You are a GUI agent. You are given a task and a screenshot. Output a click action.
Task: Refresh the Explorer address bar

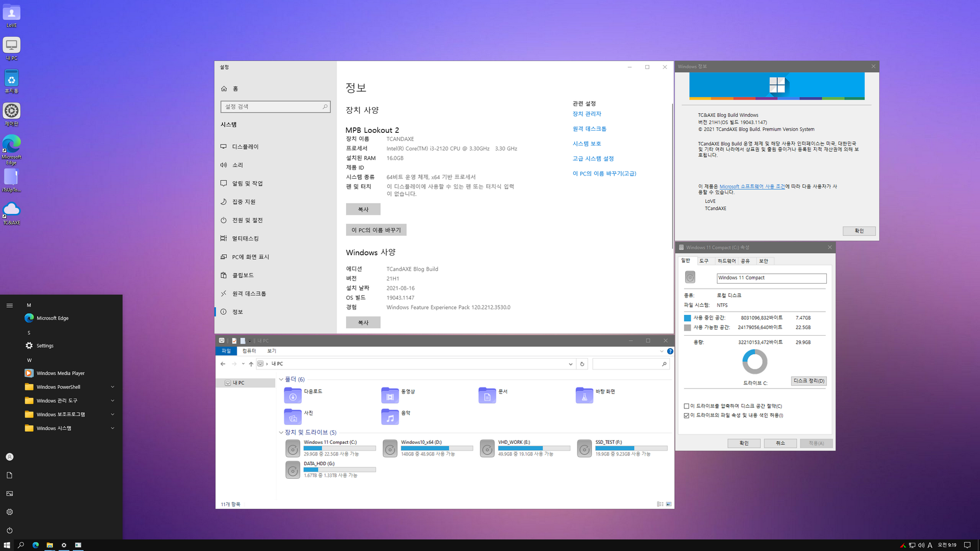[582, 364]
